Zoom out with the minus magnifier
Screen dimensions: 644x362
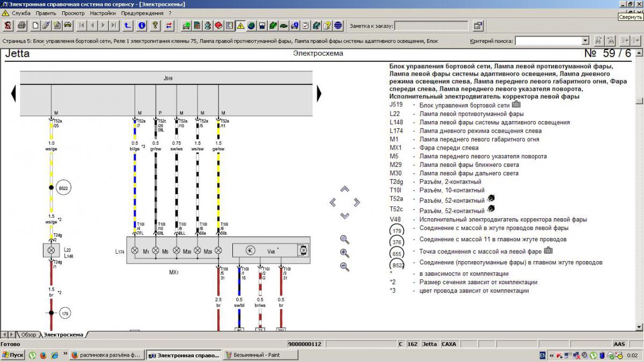[345, 267]
